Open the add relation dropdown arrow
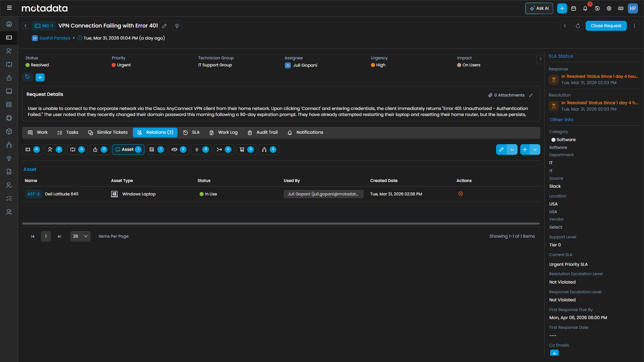The height and width of the screenshot is (362, 644). pos(535,149)
